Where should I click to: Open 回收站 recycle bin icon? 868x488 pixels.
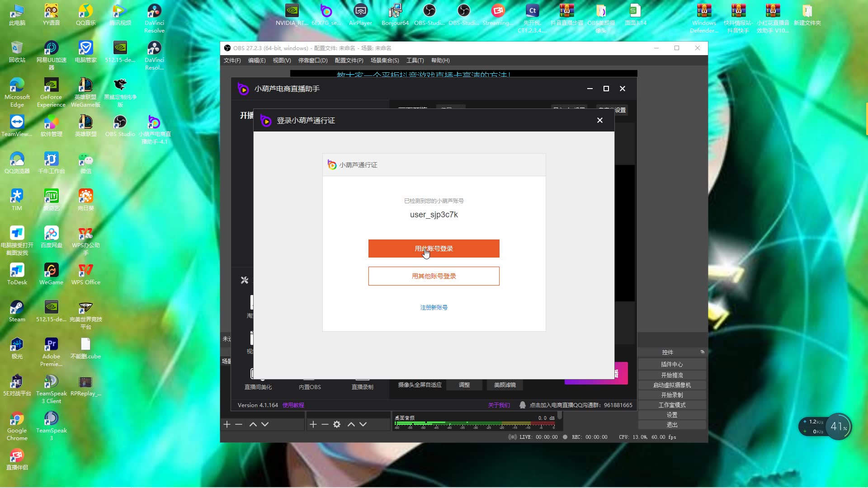click(x=17, y=52)
